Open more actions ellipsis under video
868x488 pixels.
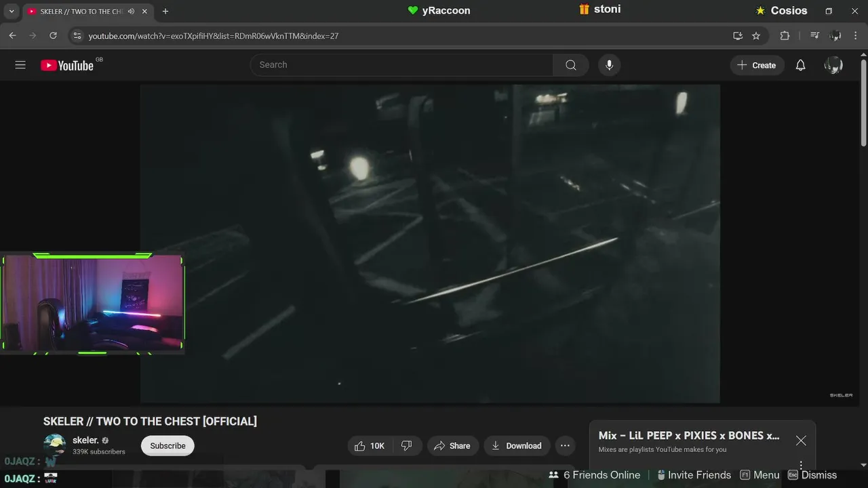pos(565,445)
